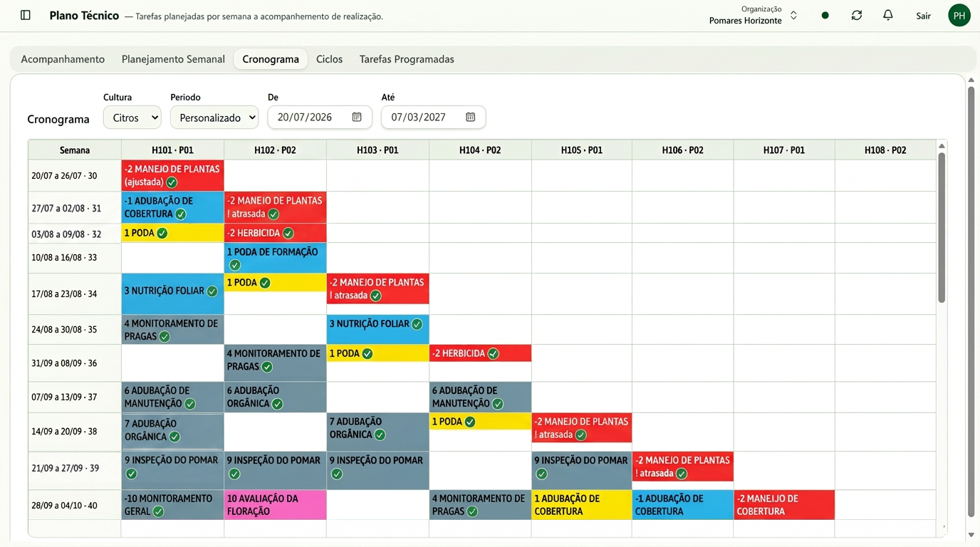Toggle the sidebar panel icon

pyautogui.click(x=26, y=15)
